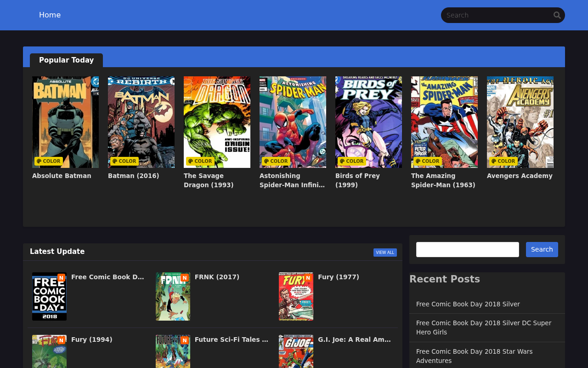Screen dimensions: 588x368
Task: Open Absolute Batman cover thumbnail
Action: [65, 122]
